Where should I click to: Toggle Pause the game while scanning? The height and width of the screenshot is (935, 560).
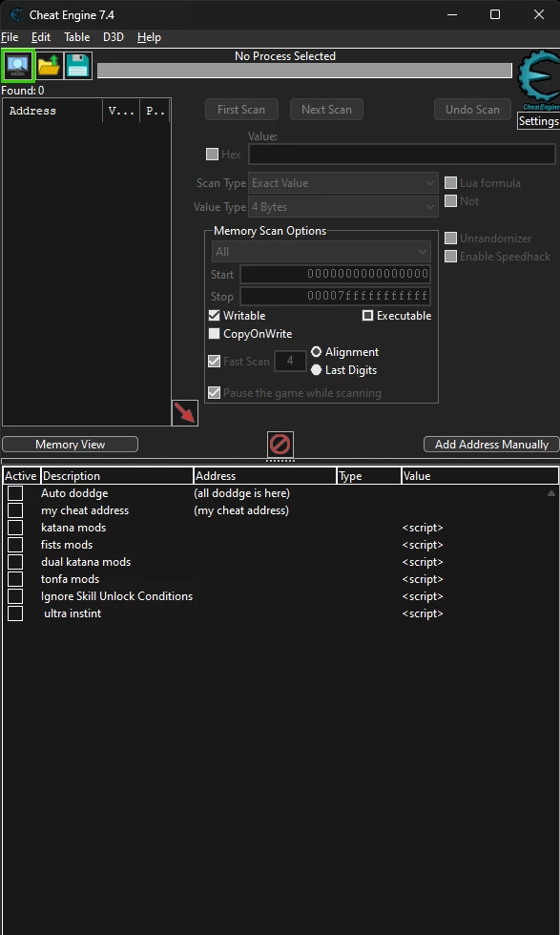click(214, 393)
